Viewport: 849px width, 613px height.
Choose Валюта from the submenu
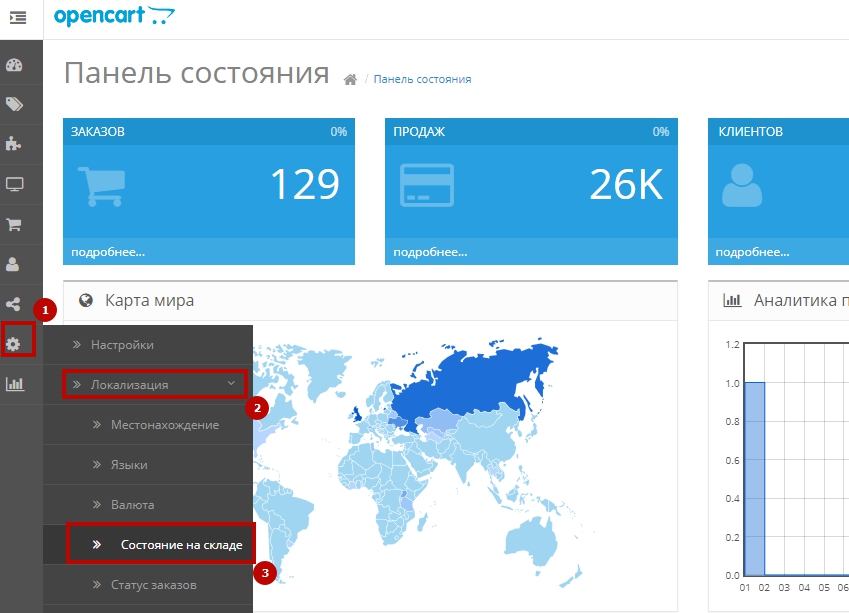click(x=132, y=505)
